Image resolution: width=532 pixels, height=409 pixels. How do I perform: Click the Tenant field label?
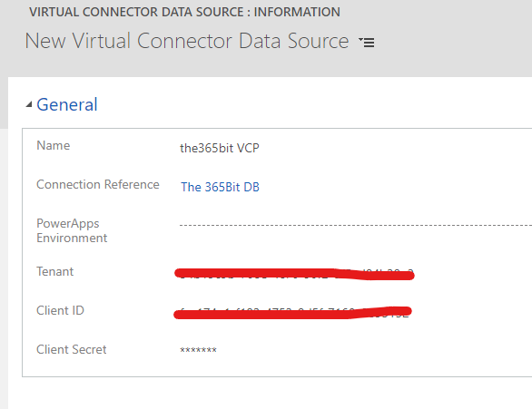[x=55, y=271]
